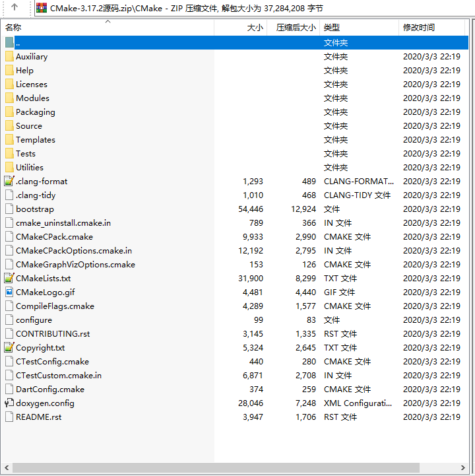Click the Auxiliary folder icon
Image resolution: width=475 pixels, height=476 pixels.
pyautogui.click(x=9, y=57)
